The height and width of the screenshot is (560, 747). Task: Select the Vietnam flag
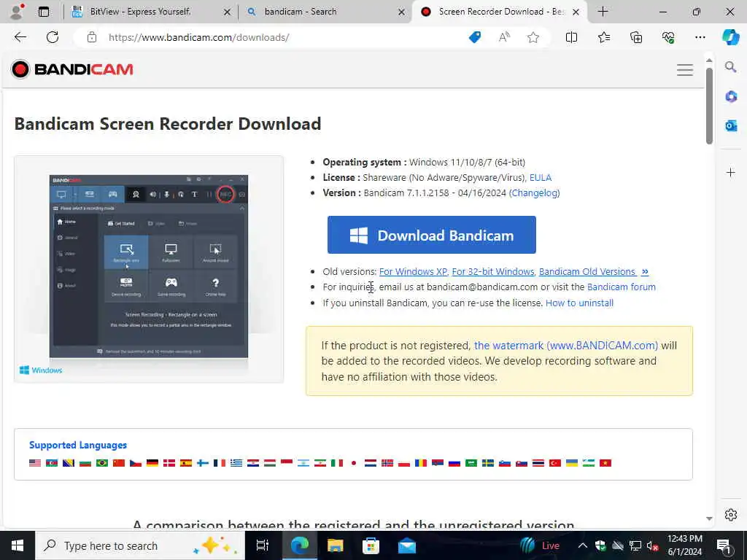coord(605,463)
